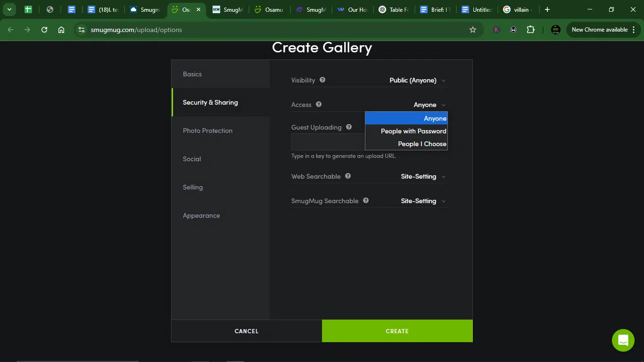Open Appearance settings section
644x362 pixels.
pos(221,215)
